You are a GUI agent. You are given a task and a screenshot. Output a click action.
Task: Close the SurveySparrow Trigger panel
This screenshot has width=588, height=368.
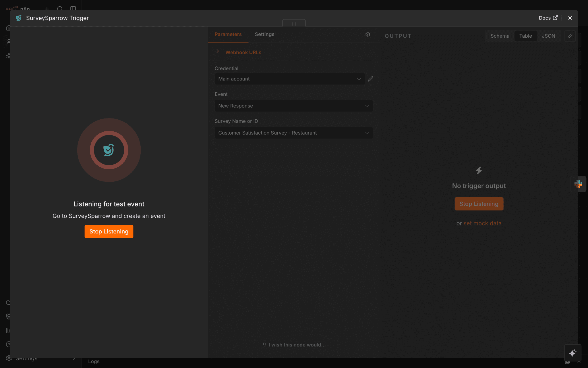pyautogui.click(x=570, y=18)
